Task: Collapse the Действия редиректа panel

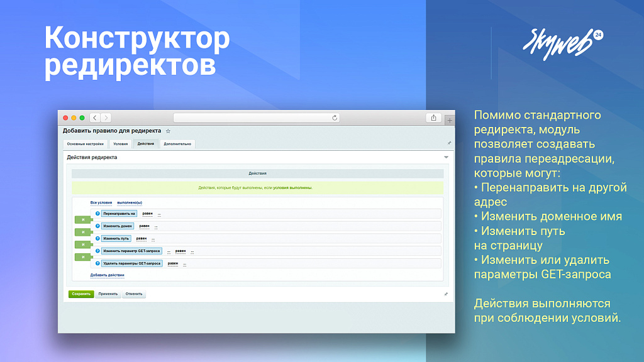Action: 446,157
